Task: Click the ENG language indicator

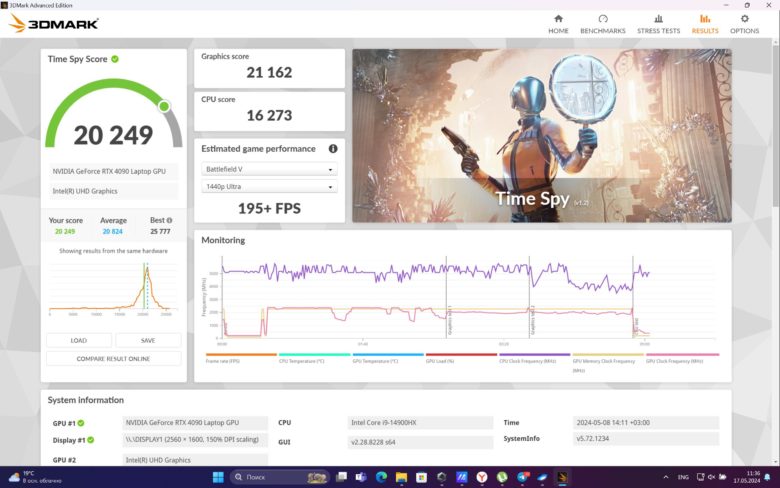Action: point(683,478)
